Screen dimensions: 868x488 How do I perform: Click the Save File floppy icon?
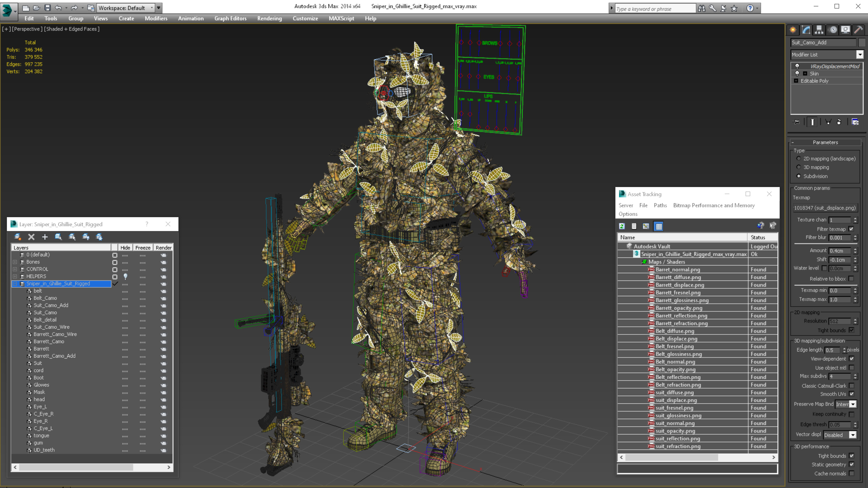pos(48,8)
